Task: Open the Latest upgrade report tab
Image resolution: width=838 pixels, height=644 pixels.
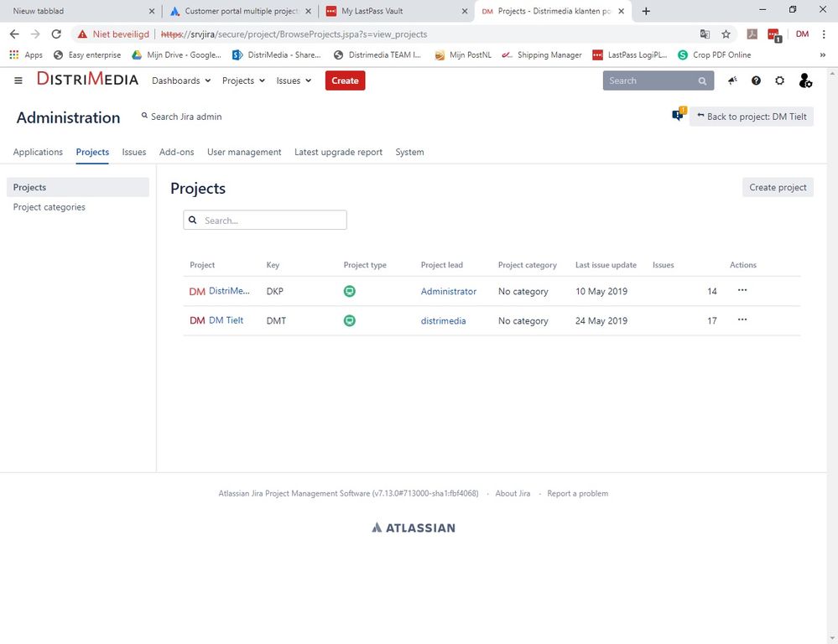Action: [x=338, y=152]
